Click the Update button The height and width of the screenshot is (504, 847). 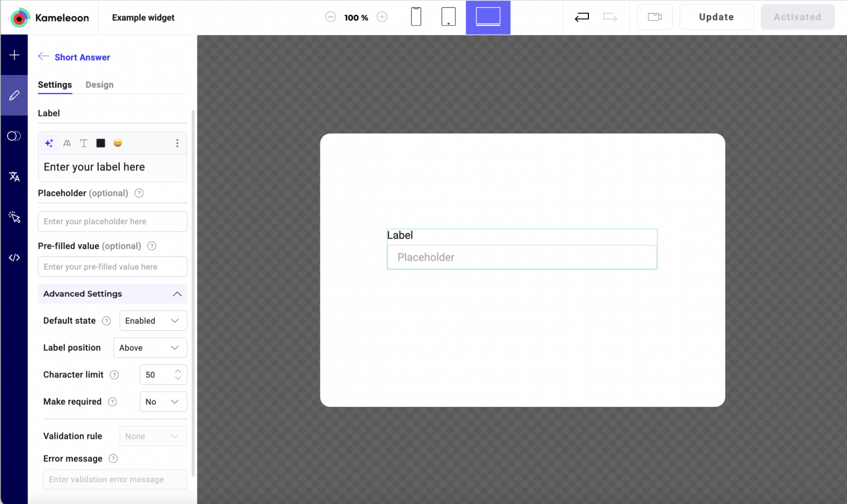click(716, 17)
